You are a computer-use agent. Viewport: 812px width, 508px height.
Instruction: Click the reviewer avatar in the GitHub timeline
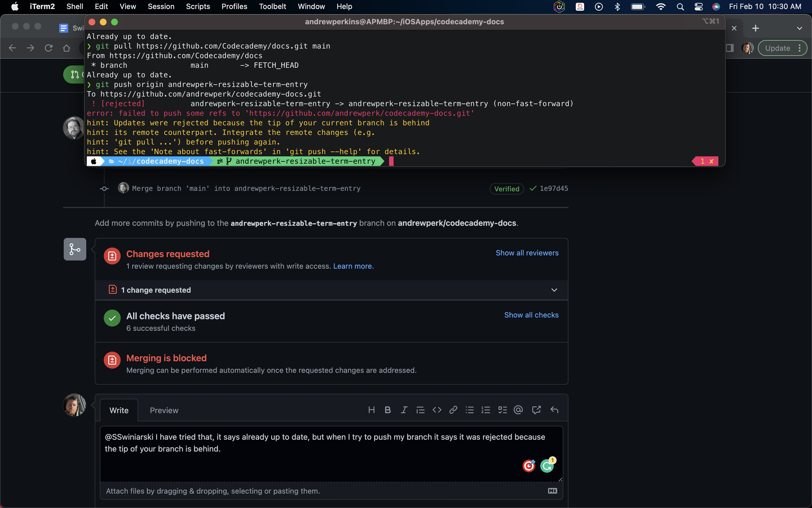click(74, 128)
